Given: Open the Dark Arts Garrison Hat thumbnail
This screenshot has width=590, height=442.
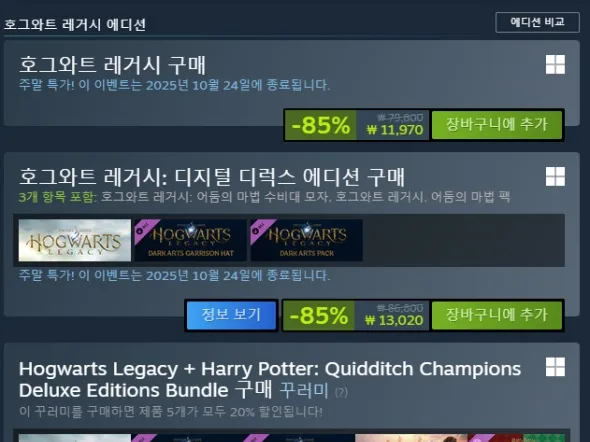Looking at the screenshot, I should [190, 240].
